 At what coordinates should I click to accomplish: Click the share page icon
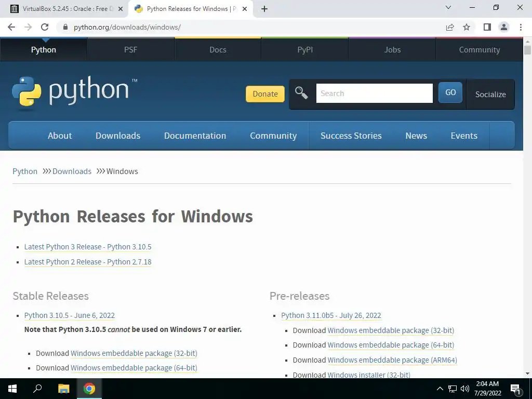pos(450,27)
